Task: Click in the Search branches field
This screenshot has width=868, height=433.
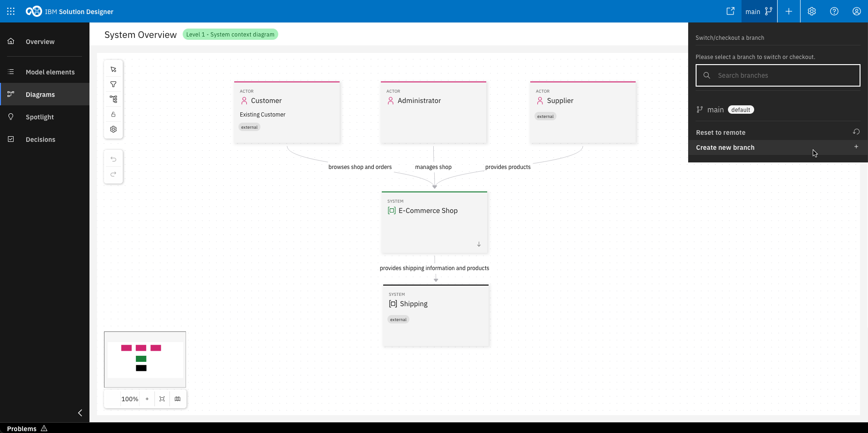Action: pos(778,75)
